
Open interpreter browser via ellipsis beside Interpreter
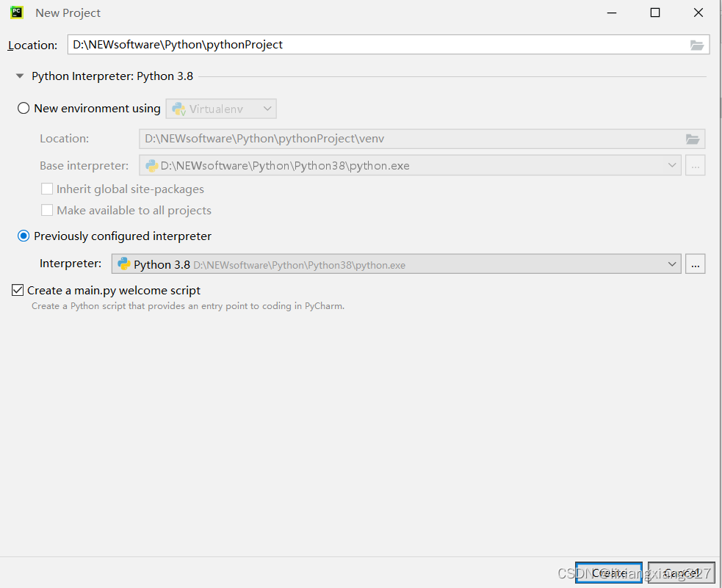pyautogui.click(x=695, y=264)
